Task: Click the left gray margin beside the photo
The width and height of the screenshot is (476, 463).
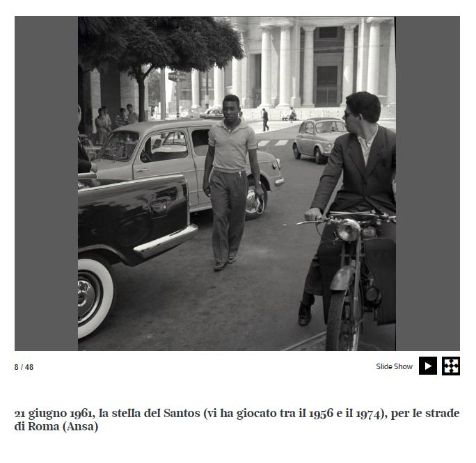Action: click(x=46, y=184)
